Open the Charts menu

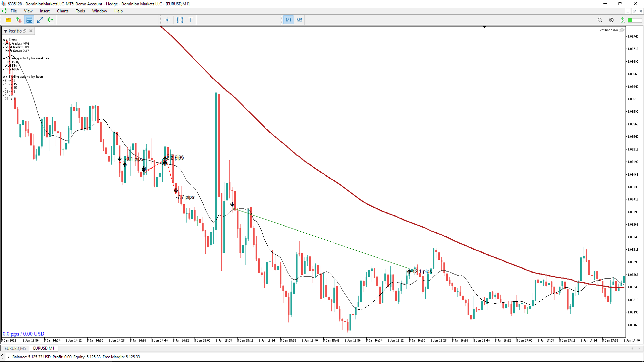[62, 11]
